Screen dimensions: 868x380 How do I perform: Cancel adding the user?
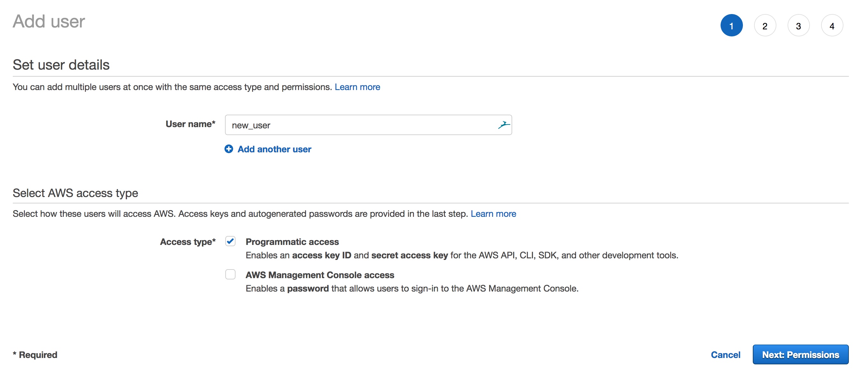pos(725,355)
